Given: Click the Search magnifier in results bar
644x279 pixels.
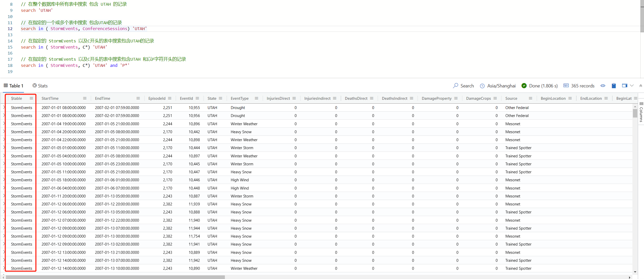Looking at the screenshot, I should tap(456, 86).
